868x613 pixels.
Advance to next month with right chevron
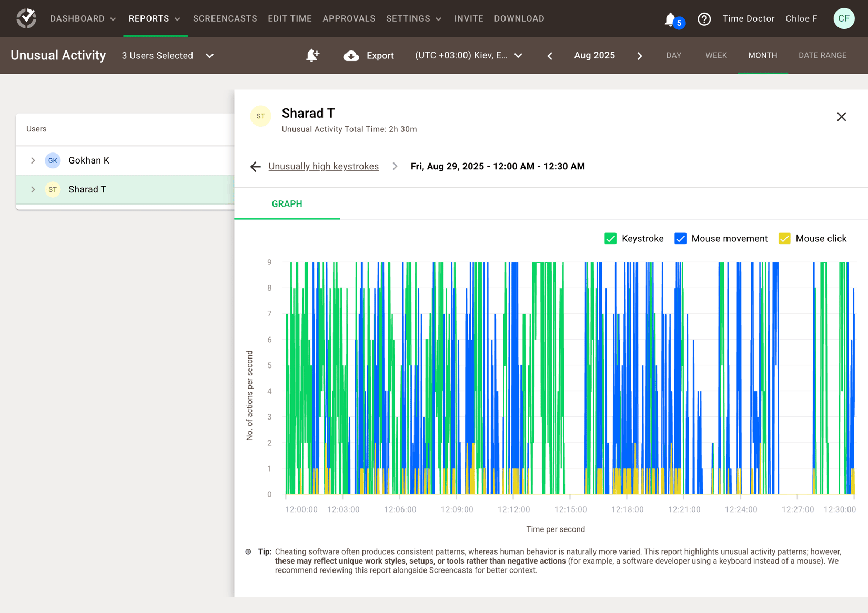pos(640,55)
